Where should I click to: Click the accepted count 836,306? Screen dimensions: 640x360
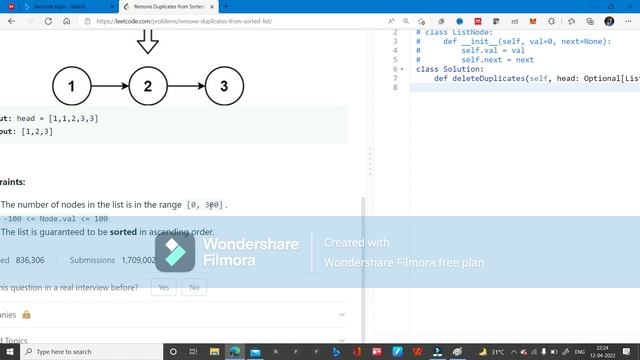[30, 260]
